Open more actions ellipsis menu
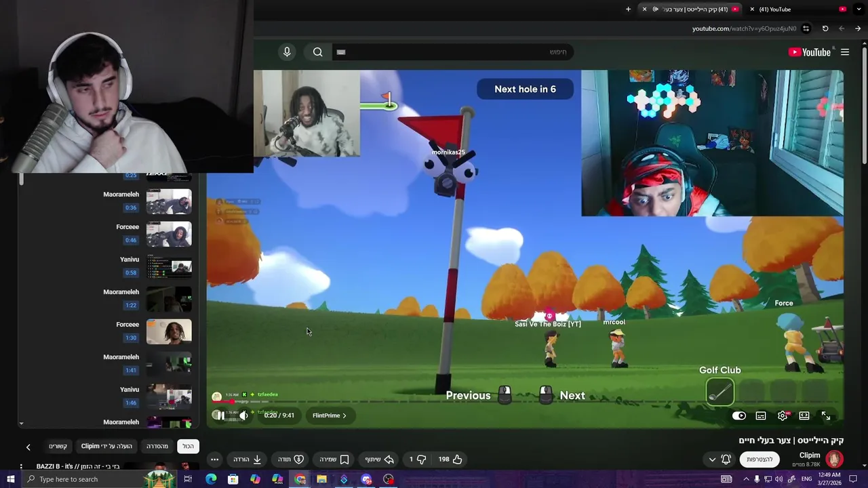868x488 pixels. 214,459
